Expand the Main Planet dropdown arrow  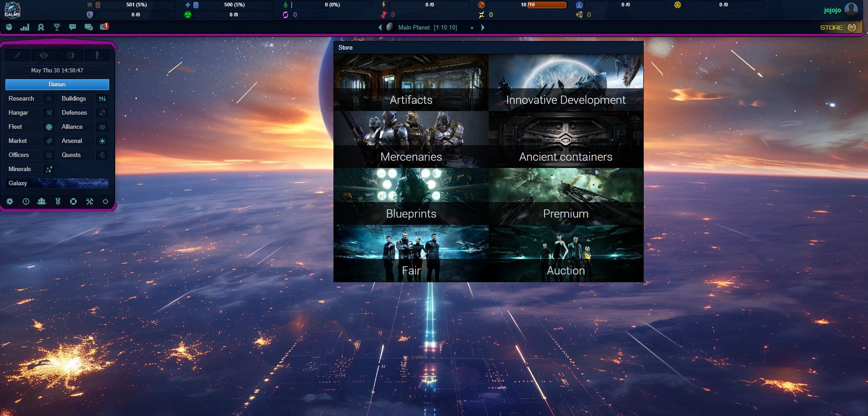point(472,28)
